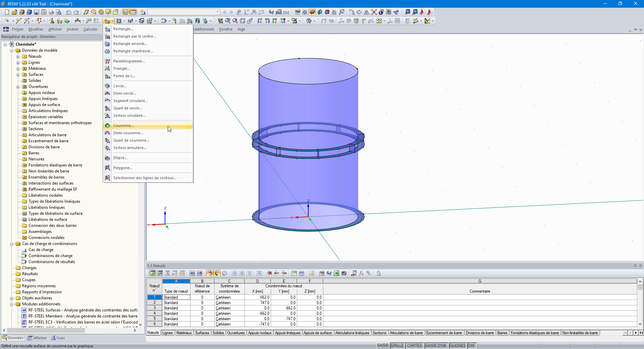The image size is (644, 349).
Task: Click the open folder icon
Action: [14, 12]
